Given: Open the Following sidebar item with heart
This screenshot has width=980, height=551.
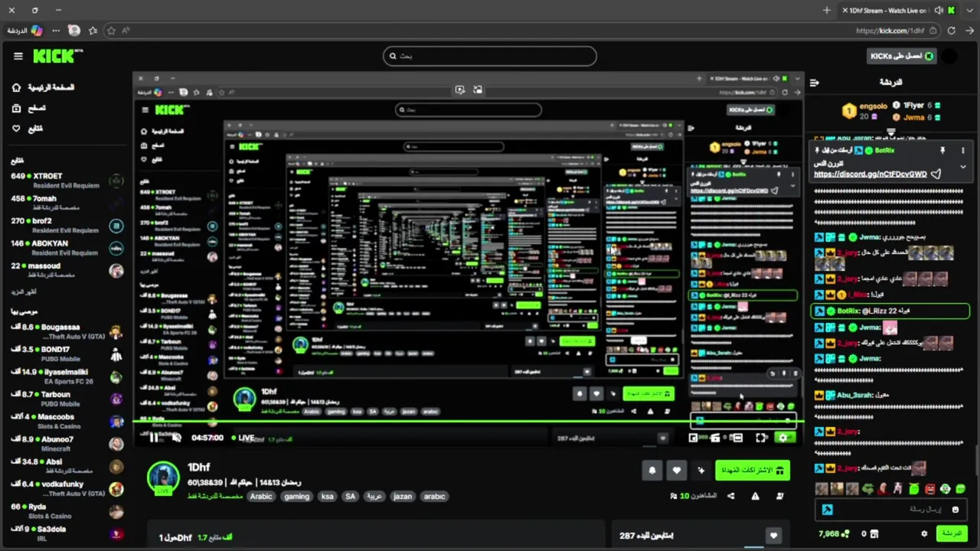Looking at the screenshot, I should 28,129.
